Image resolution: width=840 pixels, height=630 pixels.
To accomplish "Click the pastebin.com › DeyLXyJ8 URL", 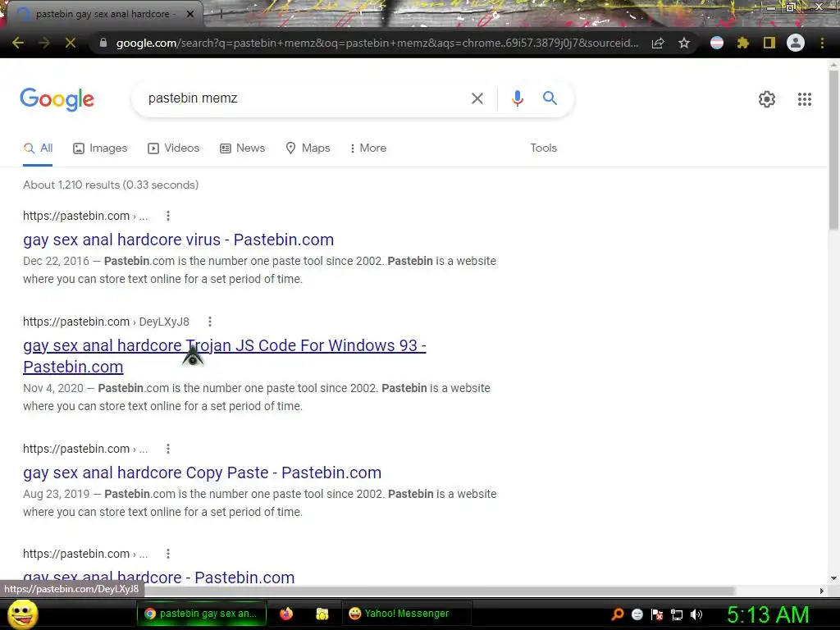I will [106, 322].
